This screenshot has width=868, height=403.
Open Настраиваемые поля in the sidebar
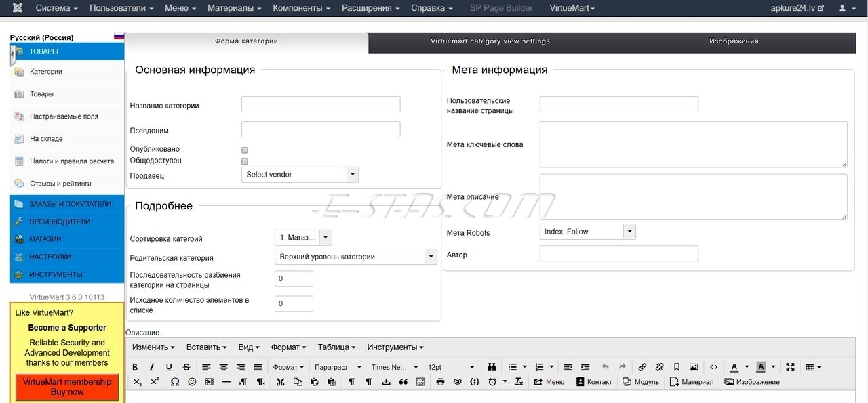tap(64, 116)
